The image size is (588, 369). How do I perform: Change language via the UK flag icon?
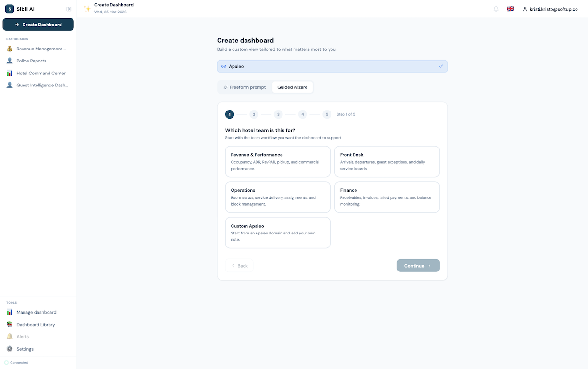click(x=510, y=9)
